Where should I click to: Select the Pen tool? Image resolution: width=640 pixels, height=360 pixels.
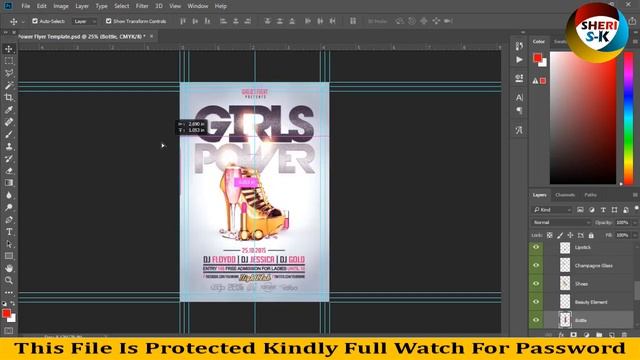point(9,220)
